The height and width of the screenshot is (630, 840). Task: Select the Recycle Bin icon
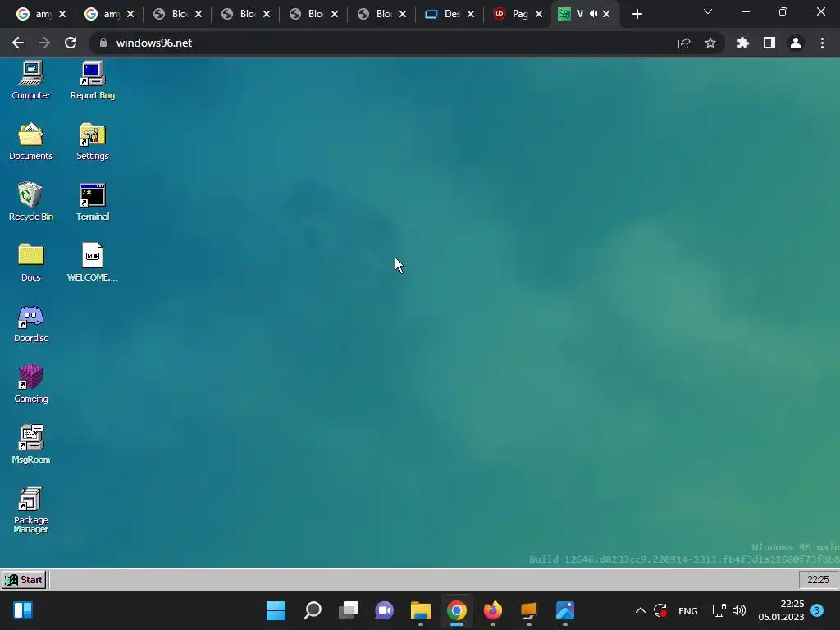(30, 202)
